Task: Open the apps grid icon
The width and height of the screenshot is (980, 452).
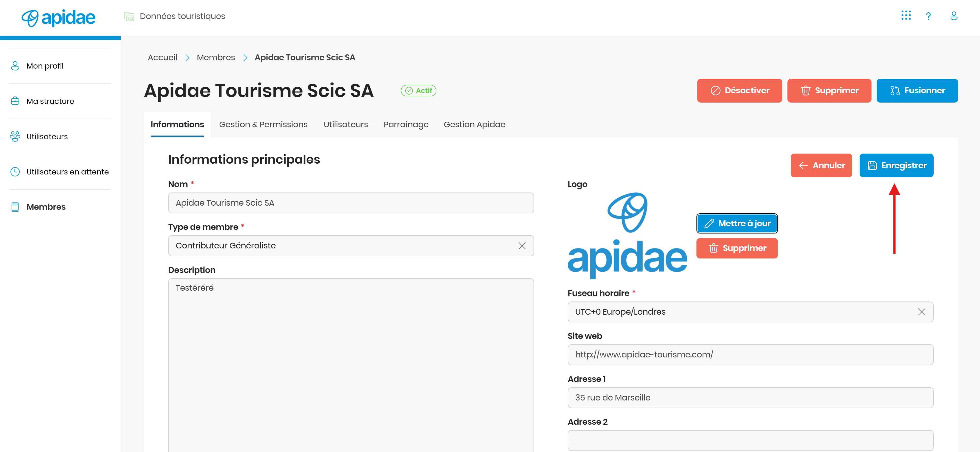Action: point(906,16)
